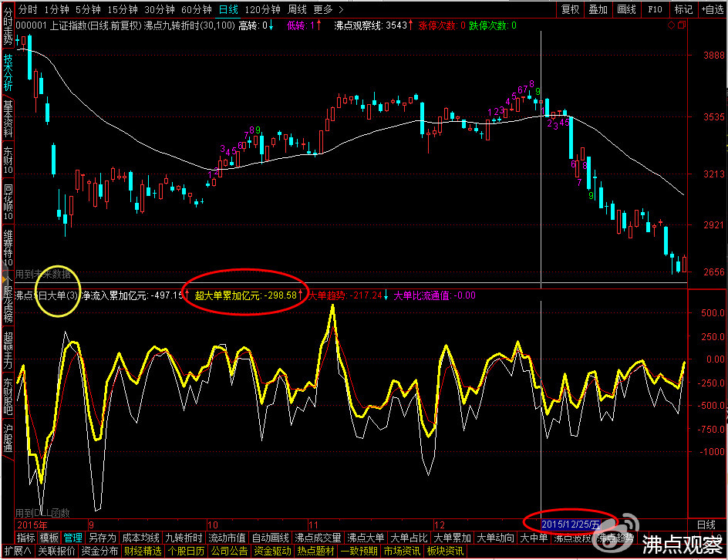
Task: Select the 60分钟 period tab
Action: pyautogui.click(x=197, y=9)
